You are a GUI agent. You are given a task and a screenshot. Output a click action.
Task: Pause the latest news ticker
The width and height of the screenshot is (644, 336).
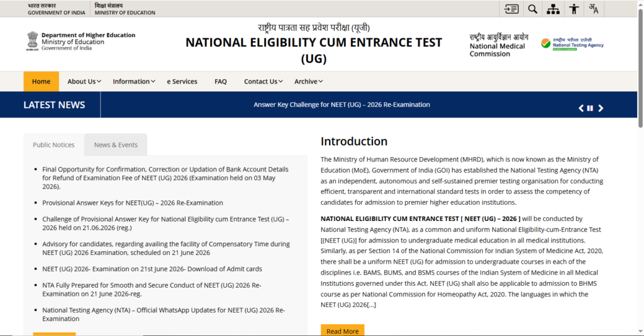(590, 108)
